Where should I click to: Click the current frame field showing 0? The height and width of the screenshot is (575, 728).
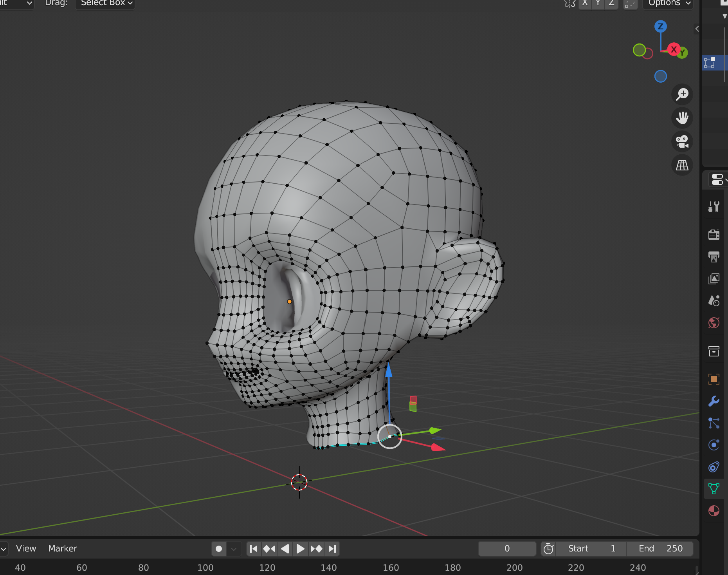pos(507,548)
